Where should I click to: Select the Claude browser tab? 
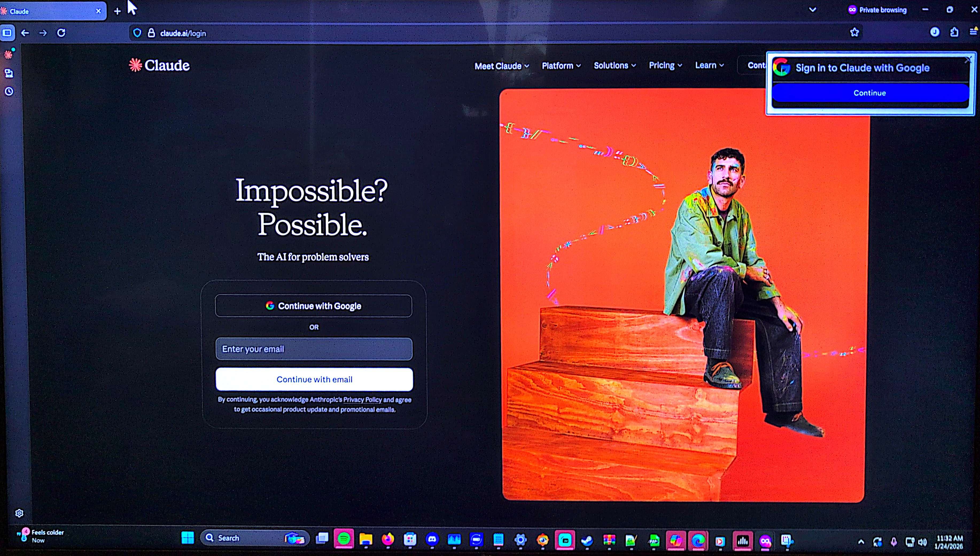coord(50,11)
